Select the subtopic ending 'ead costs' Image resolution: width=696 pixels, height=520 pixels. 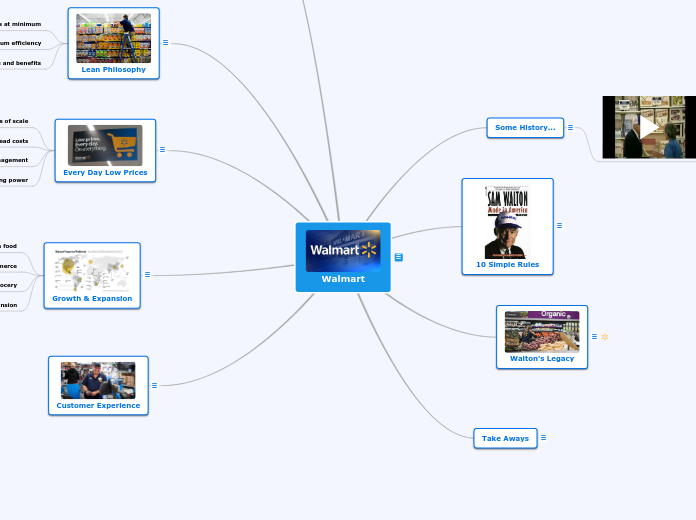click(14, 141)
